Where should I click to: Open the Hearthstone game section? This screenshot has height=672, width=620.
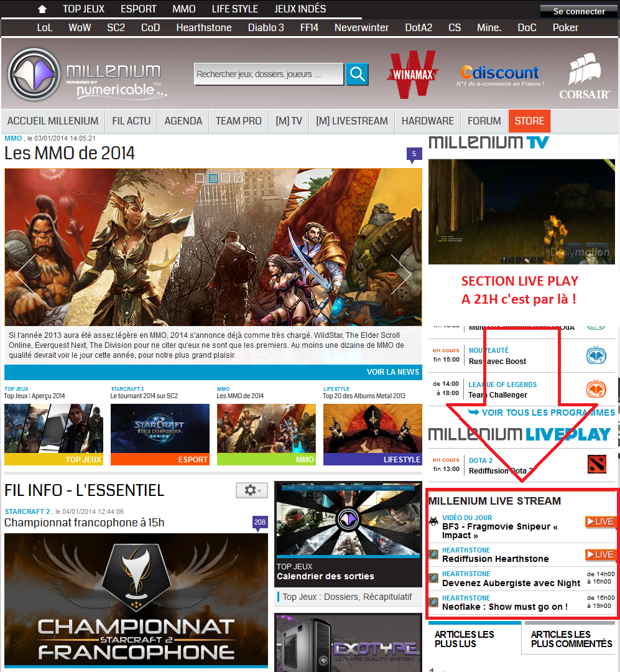204,28
